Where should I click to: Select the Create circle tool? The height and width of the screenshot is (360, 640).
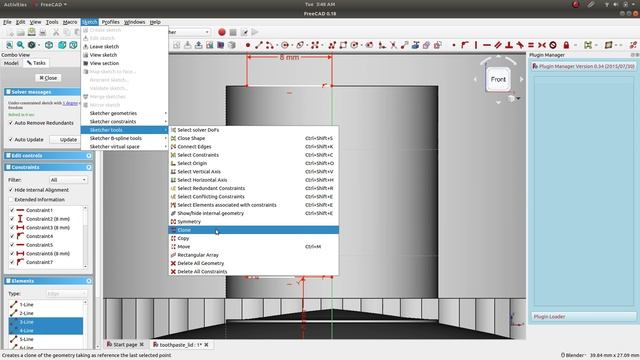click(285, 45)
